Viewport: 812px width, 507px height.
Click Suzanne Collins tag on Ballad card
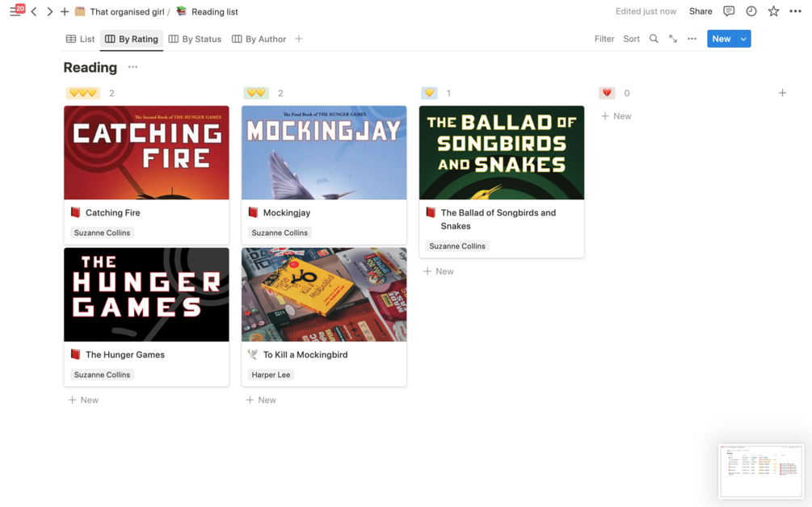(x=457, y=246)
